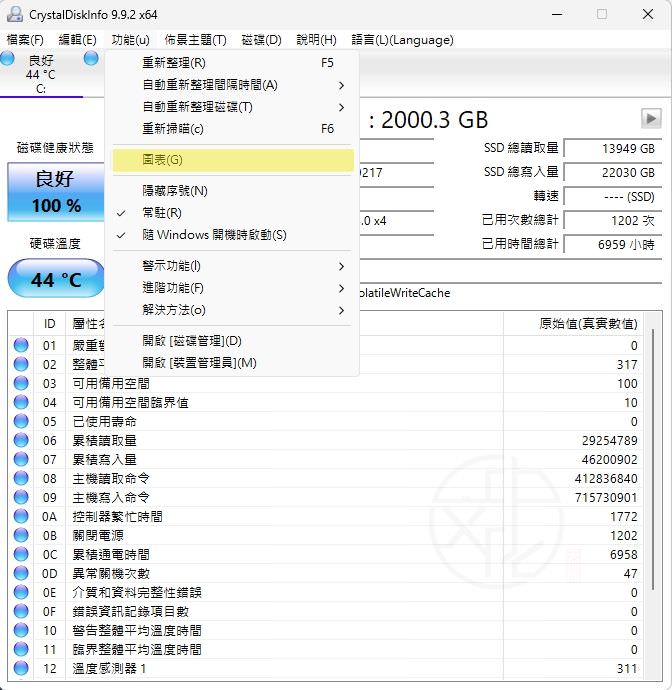The height and width of the screenshot is (690, 672).
Task: Click the CrystalDiskInfo app icon in title bar
Action: pyautogui.click(x=15, y=14)
